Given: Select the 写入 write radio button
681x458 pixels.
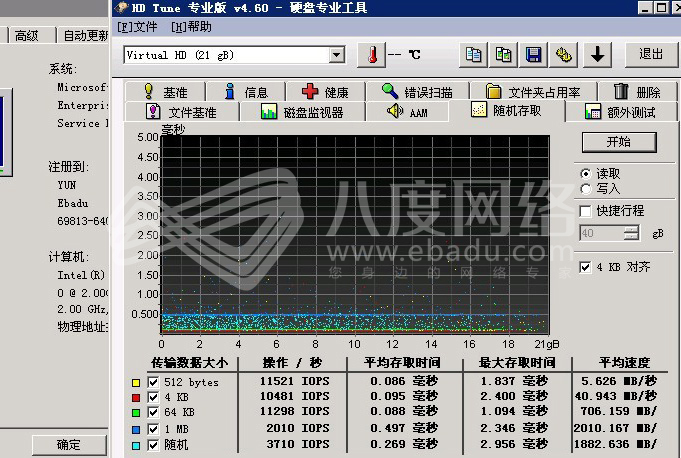Looking at the screenshot, I should [585, 189].
